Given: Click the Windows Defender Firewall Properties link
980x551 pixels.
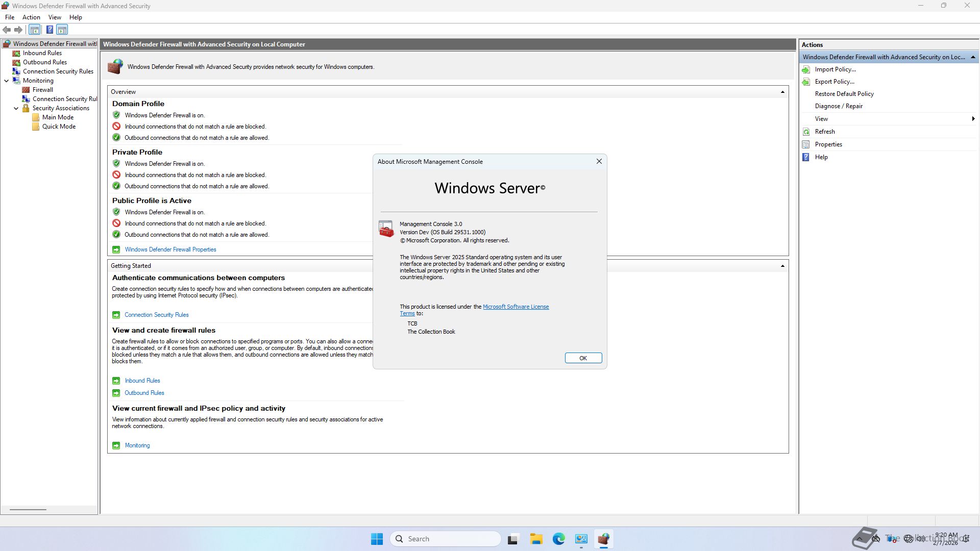Looking at the screenshot, I should (170, 249).
